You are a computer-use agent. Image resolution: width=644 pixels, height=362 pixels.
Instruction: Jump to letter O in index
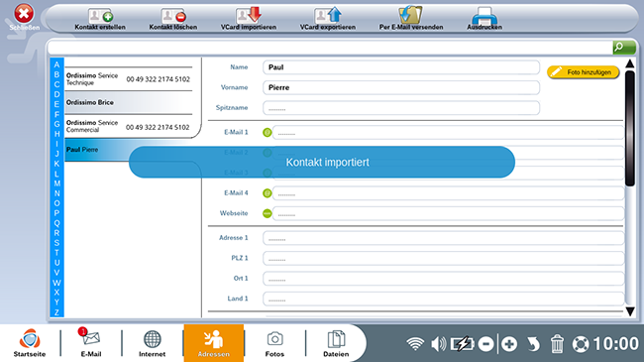(x=56, y=203)
